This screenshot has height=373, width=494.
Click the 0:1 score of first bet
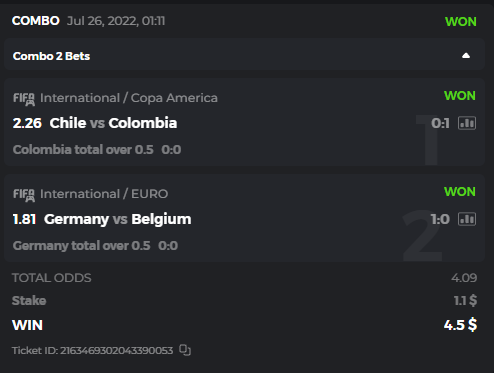pos(440,123)
